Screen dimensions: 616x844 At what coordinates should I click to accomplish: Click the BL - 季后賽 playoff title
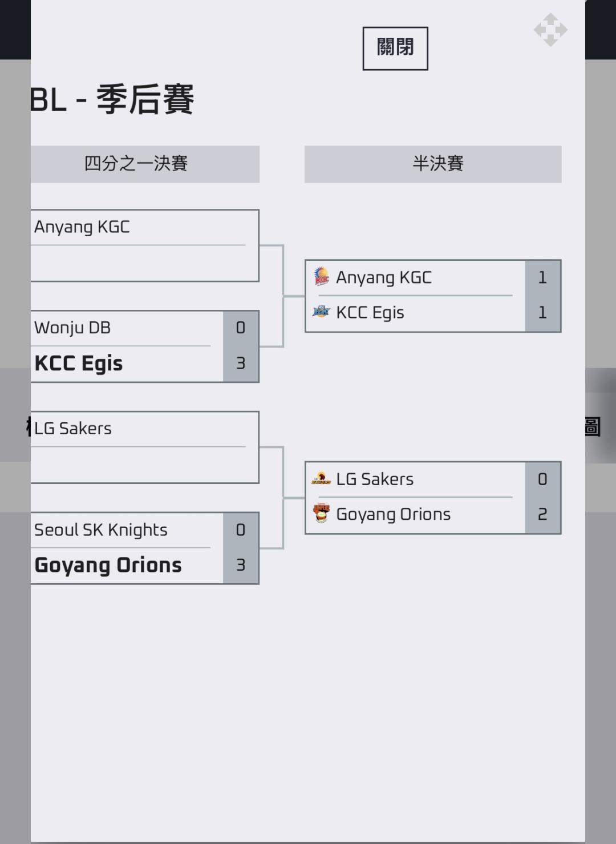pos(113,100)
